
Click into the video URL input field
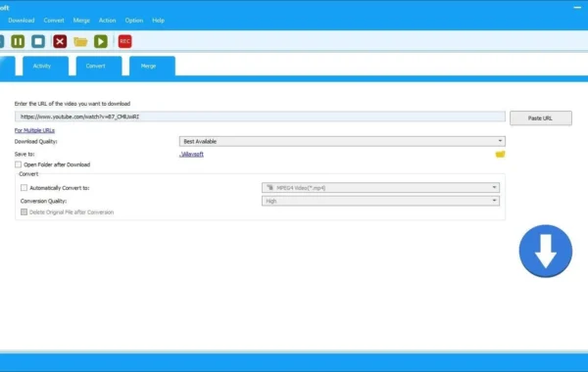[x=260, y=116]
